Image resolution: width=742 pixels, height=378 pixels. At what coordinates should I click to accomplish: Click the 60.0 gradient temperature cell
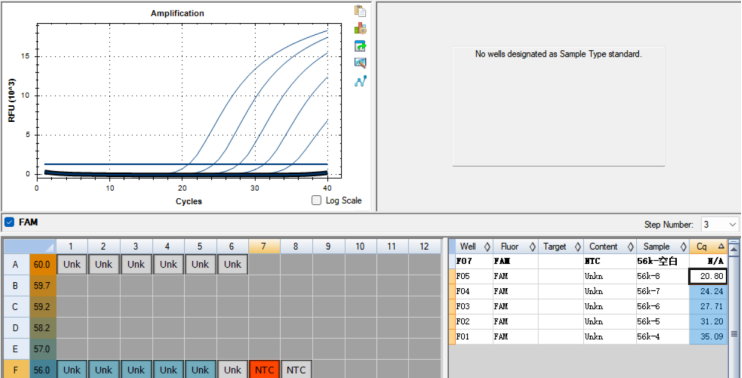click(43, 264)
